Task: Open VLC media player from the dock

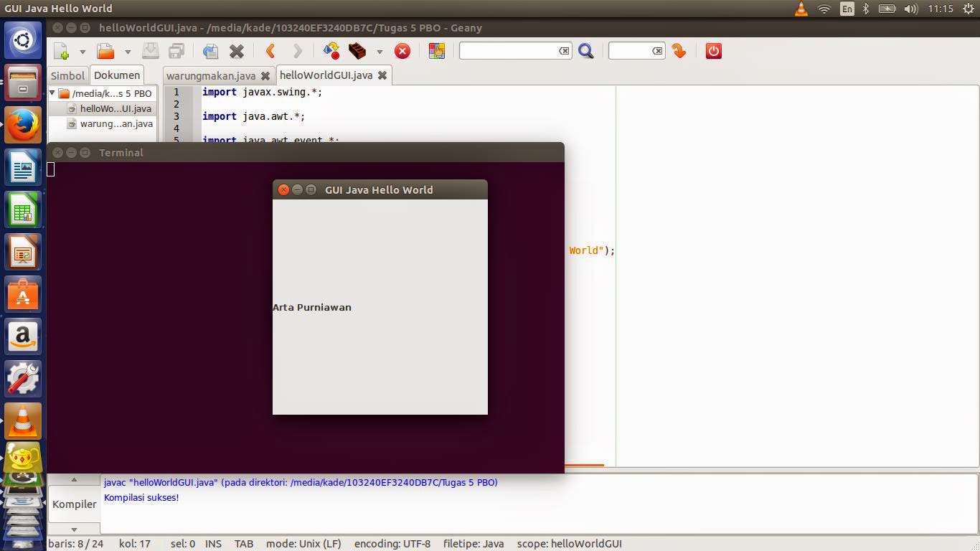Action: [x=22, y=420]
